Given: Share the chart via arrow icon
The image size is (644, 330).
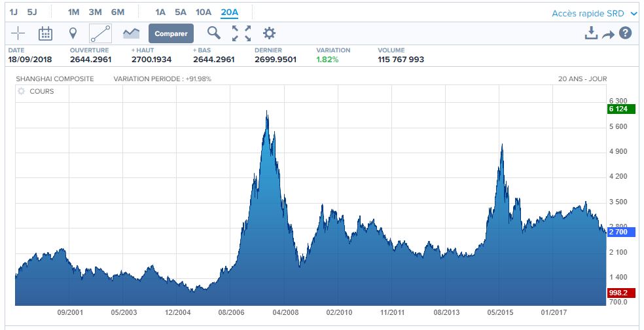Looking at the screenshot, I should point(608,34).
